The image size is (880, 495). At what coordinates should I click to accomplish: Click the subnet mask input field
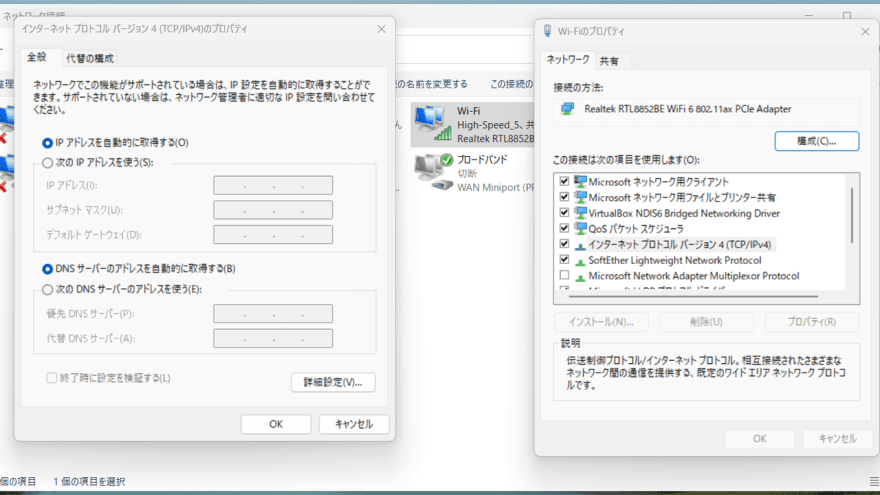[273, 210]
